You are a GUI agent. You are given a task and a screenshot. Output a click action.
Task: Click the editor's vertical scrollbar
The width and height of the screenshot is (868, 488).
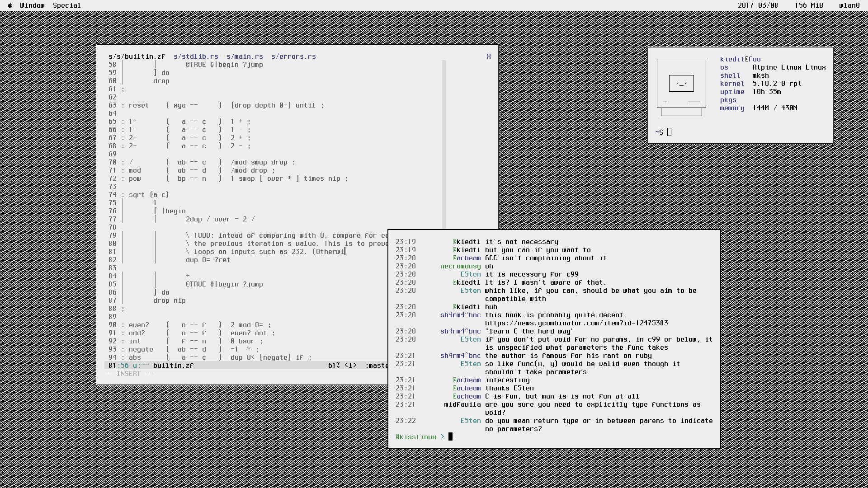444,145
